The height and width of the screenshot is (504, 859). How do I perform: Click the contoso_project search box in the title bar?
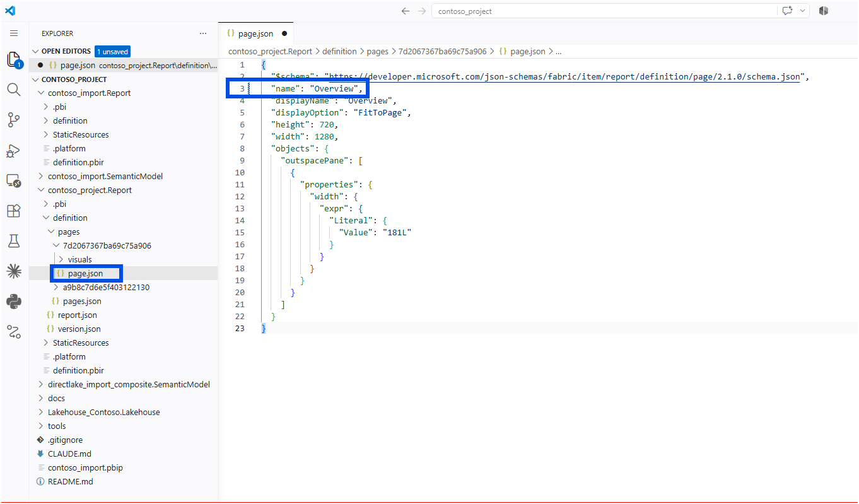pyautogui.click(x=604, y=11)
